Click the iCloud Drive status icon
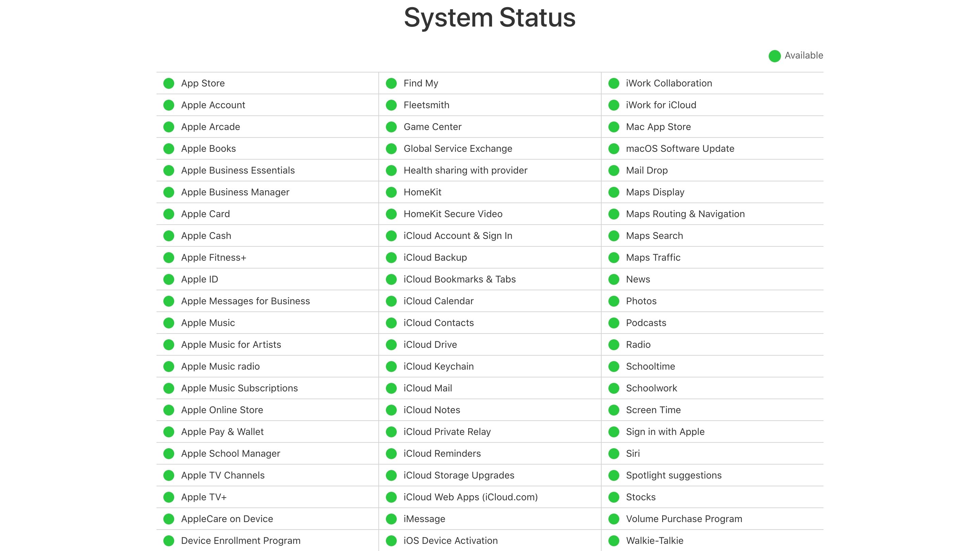 coord(392,344)
